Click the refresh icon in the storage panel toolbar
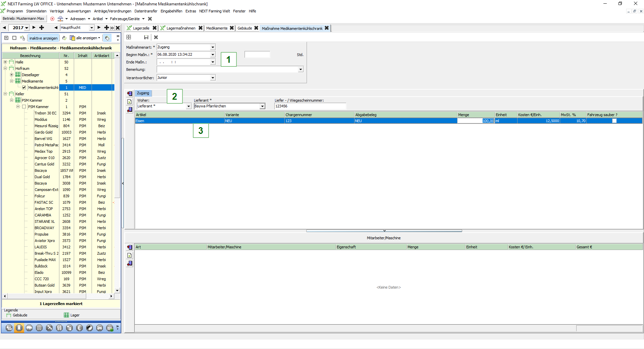Image resolution: width=644 pixels, height=349 pixels. [x=64, y=38]
